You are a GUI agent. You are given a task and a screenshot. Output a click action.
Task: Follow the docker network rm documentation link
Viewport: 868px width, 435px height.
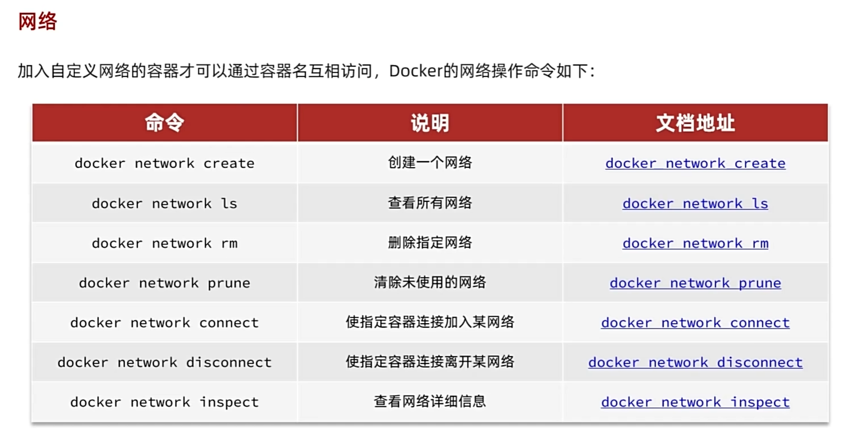click(x=695, y=243)
